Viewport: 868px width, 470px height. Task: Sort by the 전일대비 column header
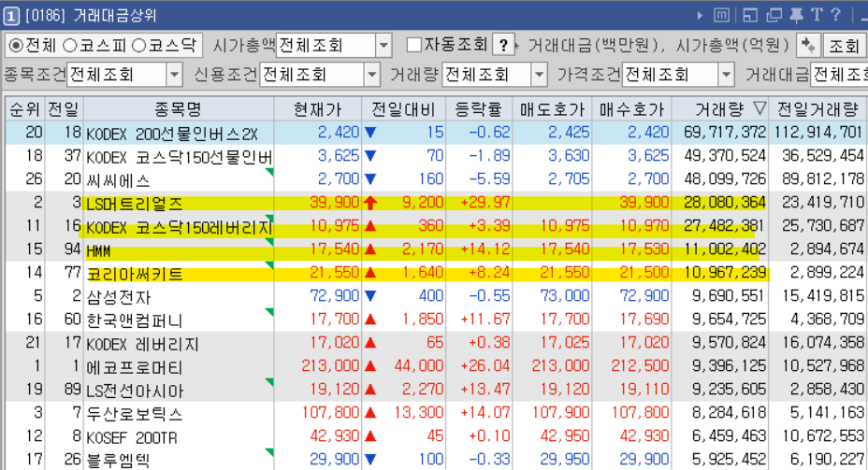coord(403,109)
